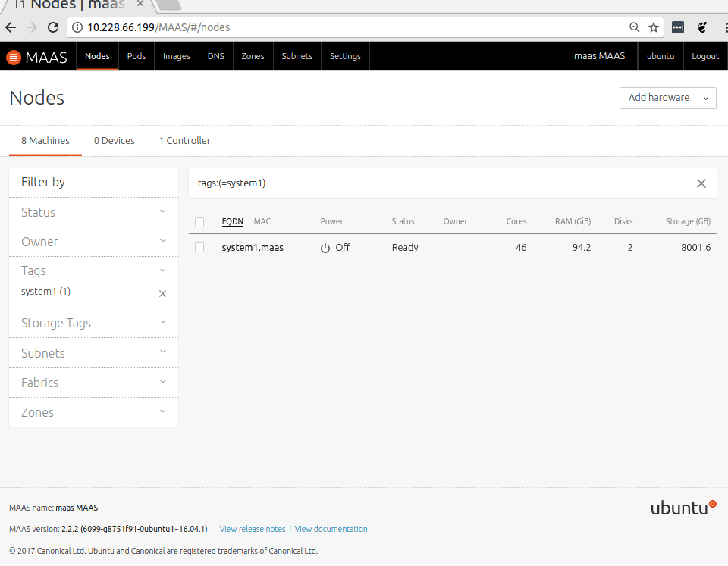Click the maas MAAS header link

[x=599, y=56]
